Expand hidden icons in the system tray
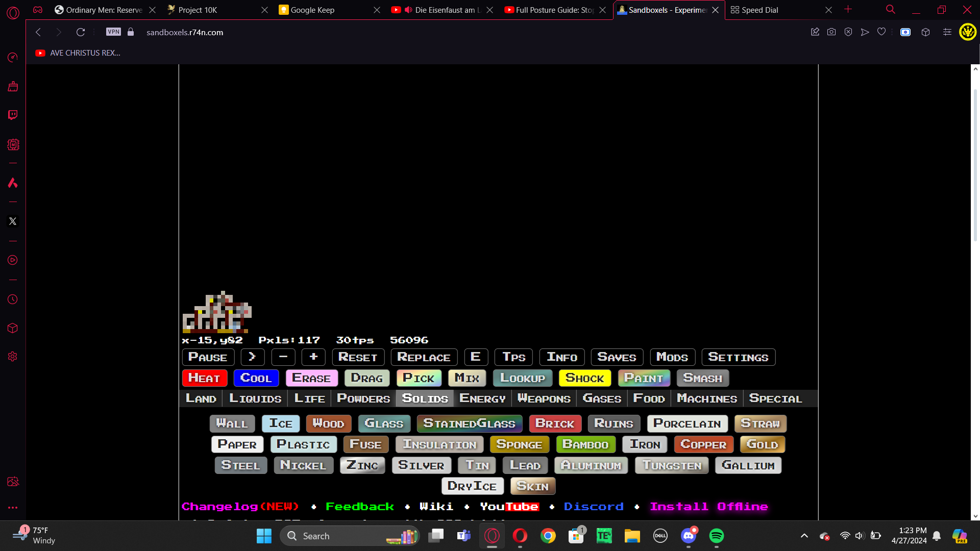980x551 pixels. click(804, 536)
